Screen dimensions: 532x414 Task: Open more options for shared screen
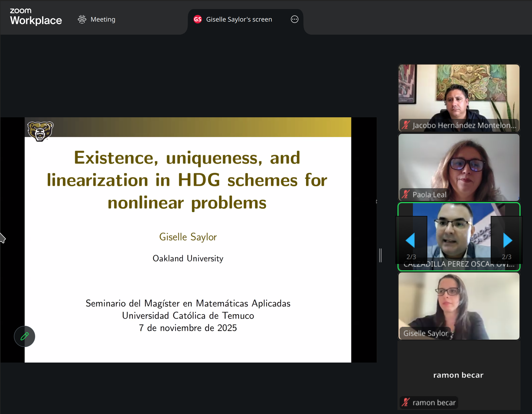click(x=294, y=19)
